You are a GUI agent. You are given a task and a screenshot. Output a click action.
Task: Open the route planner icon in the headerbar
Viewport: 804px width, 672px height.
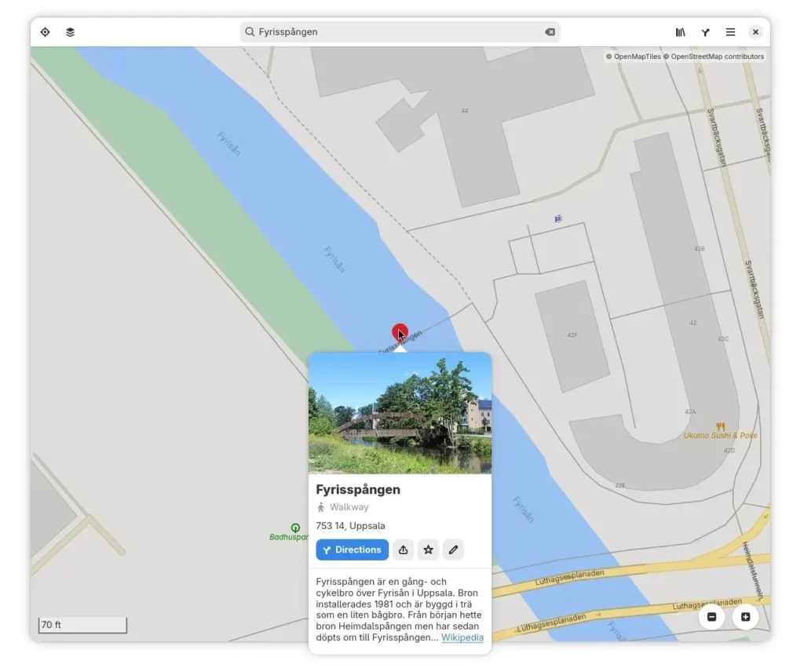click(x=705, y=32)
